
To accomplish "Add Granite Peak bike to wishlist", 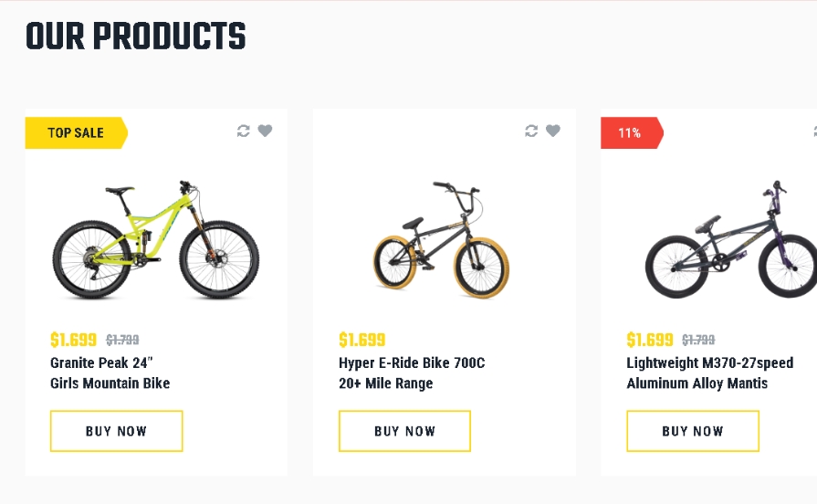I will tap(265, 131).
